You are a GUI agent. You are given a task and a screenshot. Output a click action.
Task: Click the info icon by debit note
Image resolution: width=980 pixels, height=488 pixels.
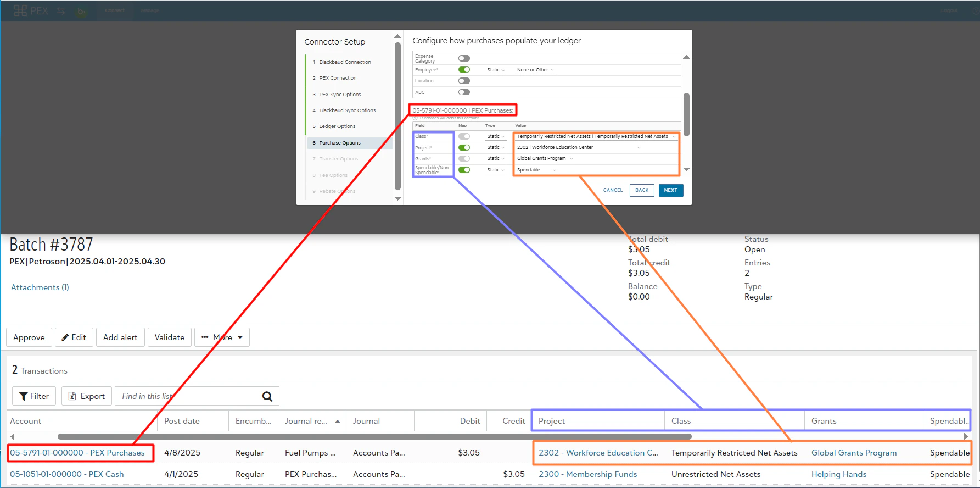(x=415, y=118)
